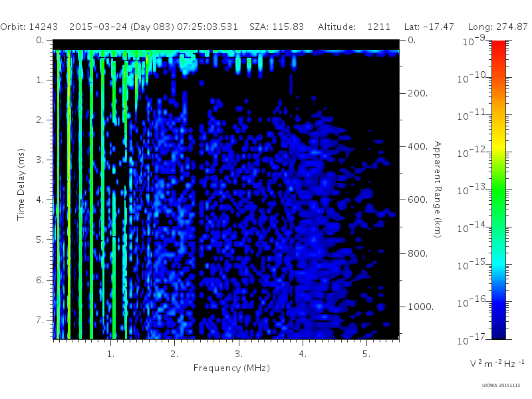Click the 10^-17 colorbar tick label
Screen dimensions: 532x399
[473, 339]
